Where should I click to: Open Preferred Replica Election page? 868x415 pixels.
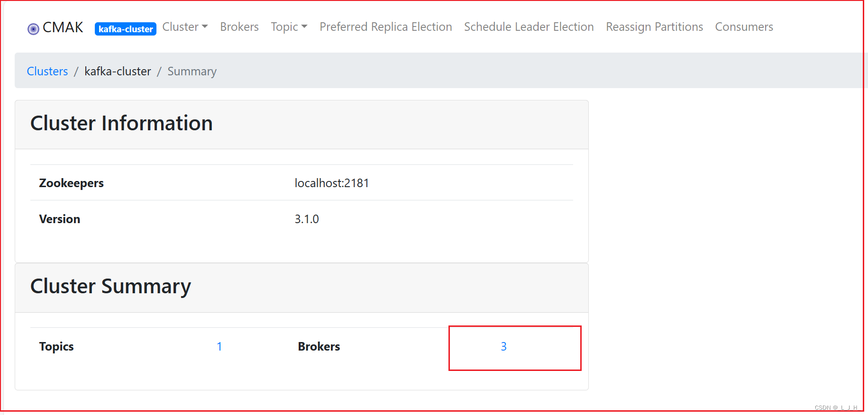[385, 27]
